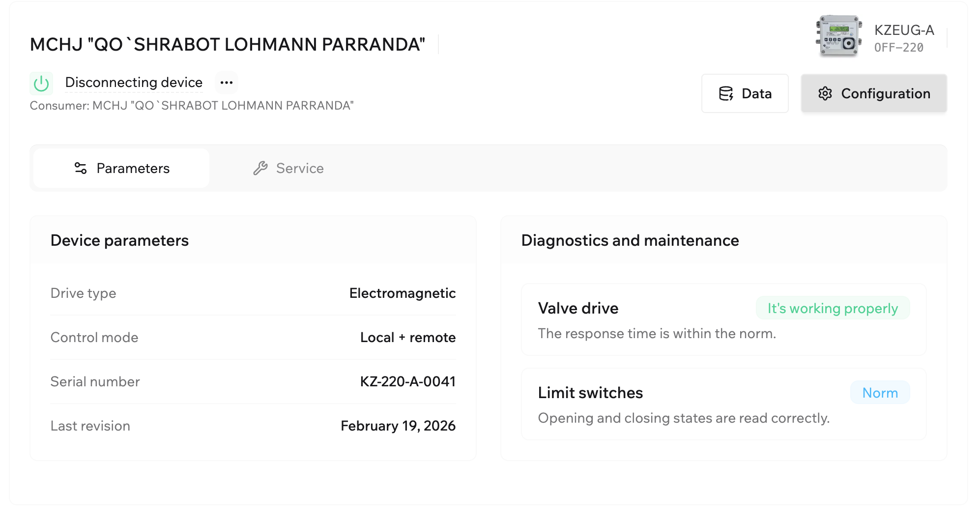980x520 pixels.
Task: Click the Disconnecting device label
Action: pos(134,82)
